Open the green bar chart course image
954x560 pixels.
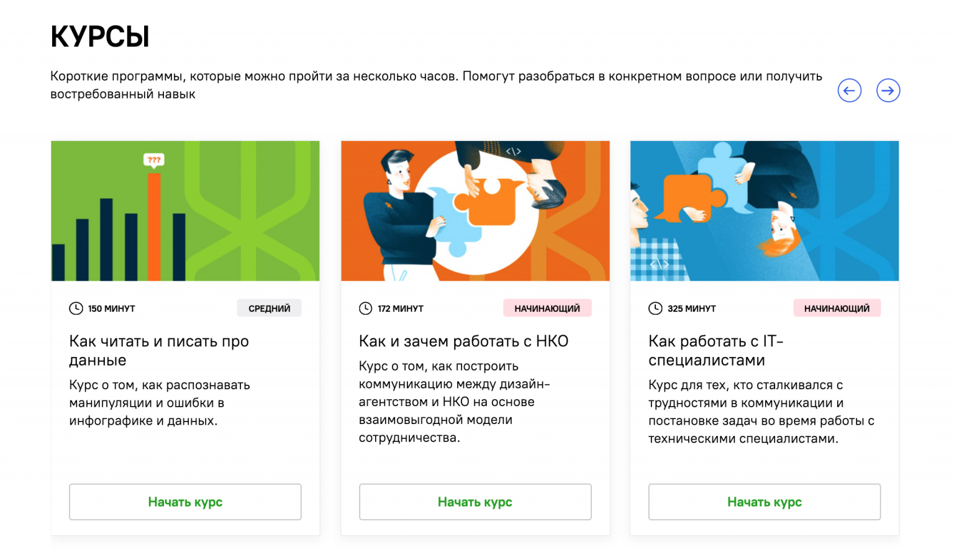click(185, 211)
